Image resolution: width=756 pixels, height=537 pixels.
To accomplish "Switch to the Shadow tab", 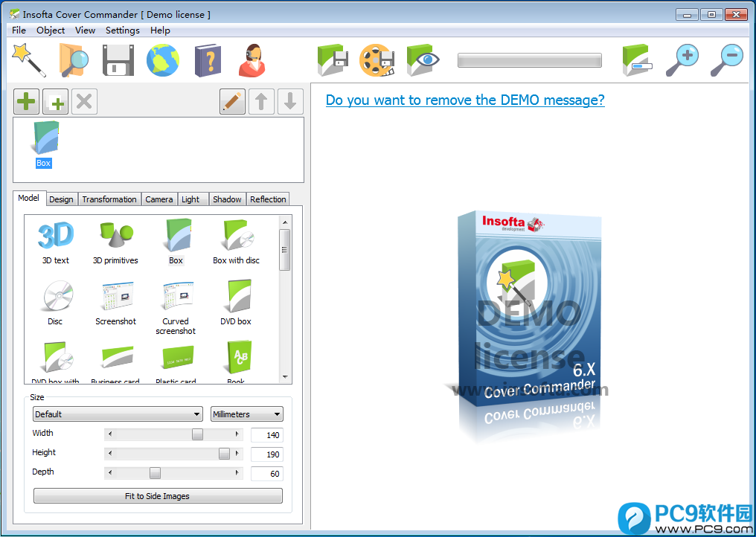I will pos(227,199).
